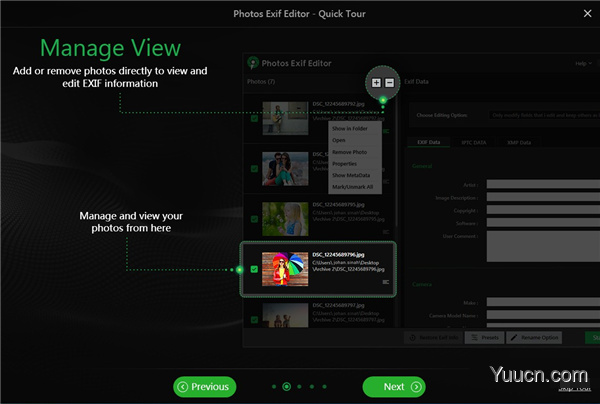Click the arrow icon inside the Next button
The image size is (600, 404).
pos(416,387)
